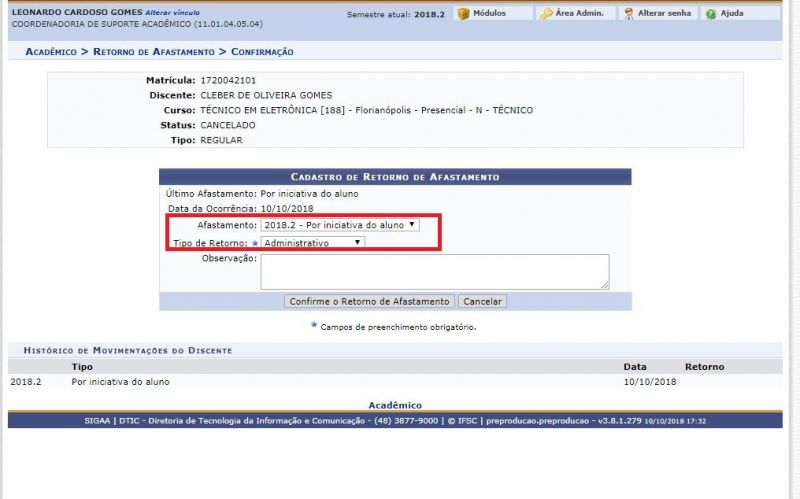Open the Alterar senha icon
800x499 pixels.
(628, 14)
